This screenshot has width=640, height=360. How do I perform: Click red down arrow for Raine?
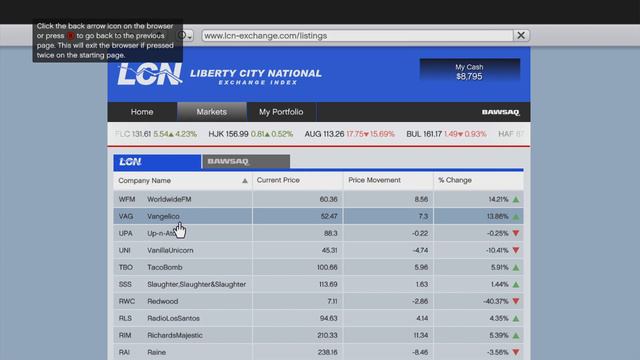[x=516, y=352]
